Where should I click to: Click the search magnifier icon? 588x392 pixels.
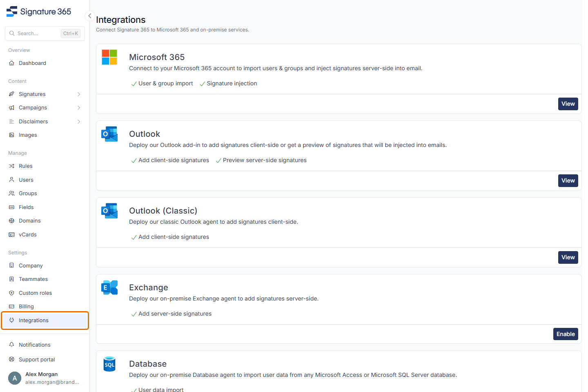coord(12,33)
